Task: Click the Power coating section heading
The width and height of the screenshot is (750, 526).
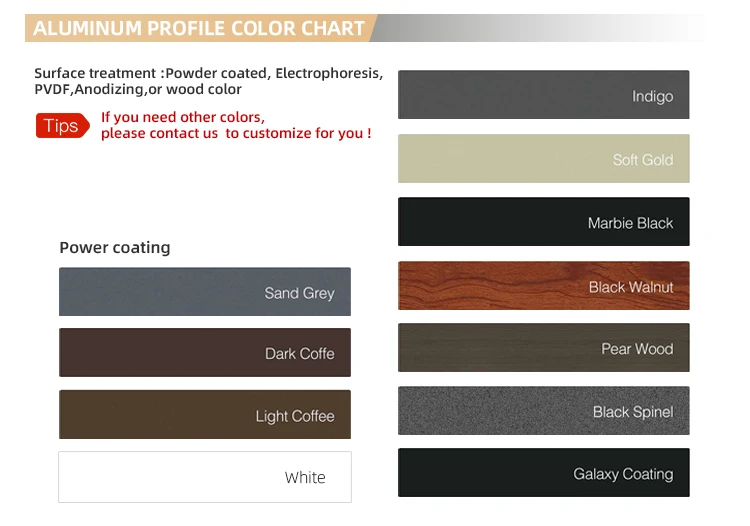Action: pos(115,248)
